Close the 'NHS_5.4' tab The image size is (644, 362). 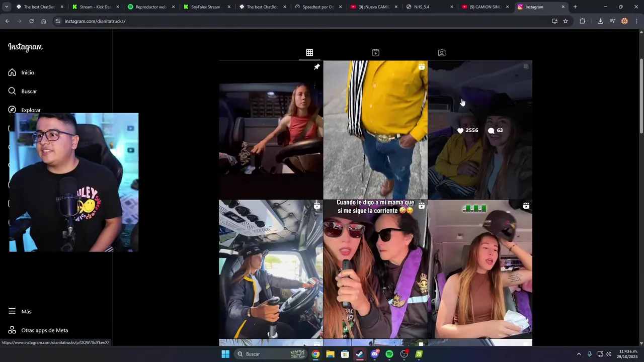451,7
